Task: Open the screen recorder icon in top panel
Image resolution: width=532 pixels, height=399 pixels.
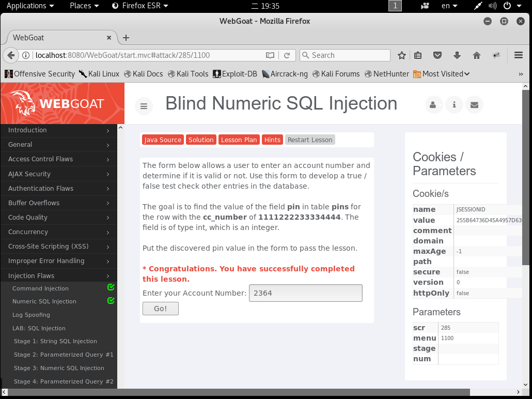Action: [x=425, y=6]
